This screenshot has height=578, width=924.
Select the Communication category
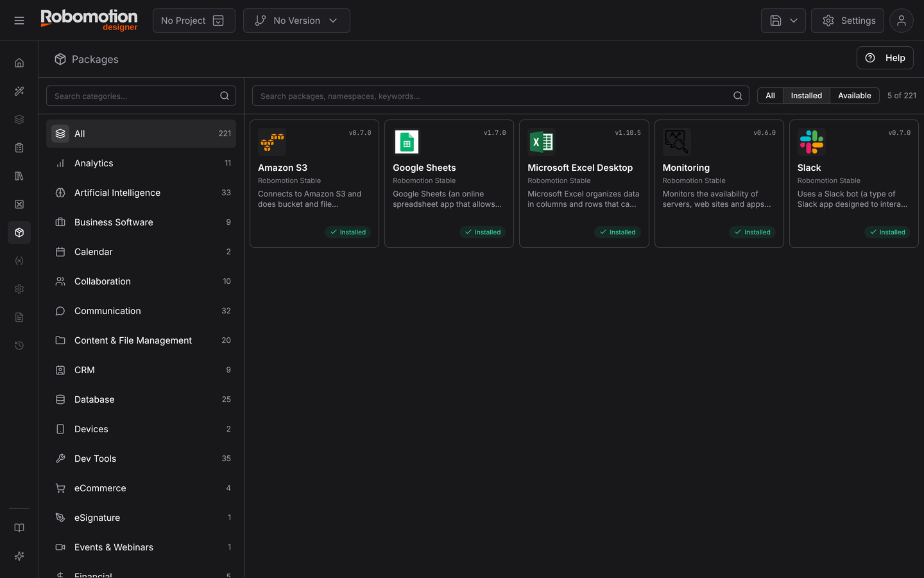pyautogui.click(x=141, y=311)
